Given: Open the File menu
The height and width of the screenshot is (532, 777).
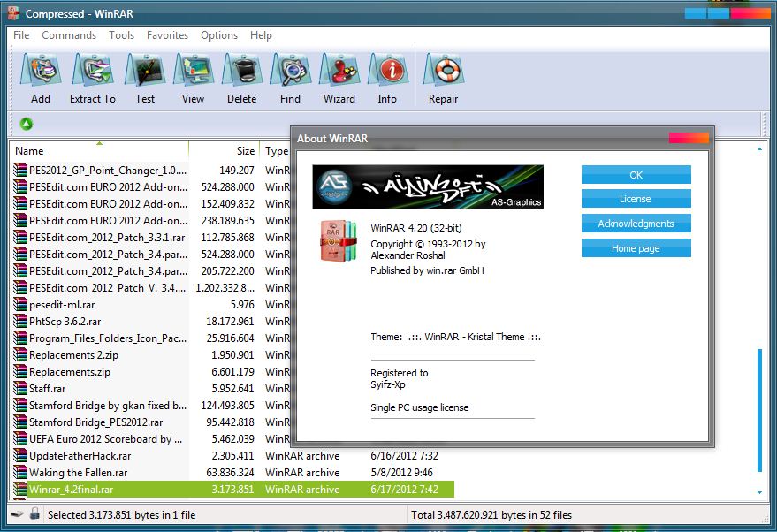Looking at the screenshot, I should click(x=21, y=35).
